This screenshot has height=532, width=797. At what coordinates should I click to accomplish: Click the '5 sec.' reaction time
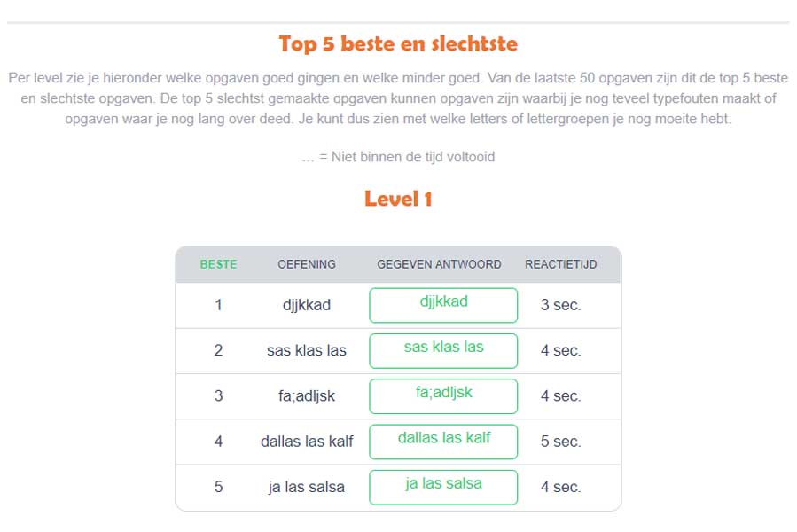[x=560, y=442]
